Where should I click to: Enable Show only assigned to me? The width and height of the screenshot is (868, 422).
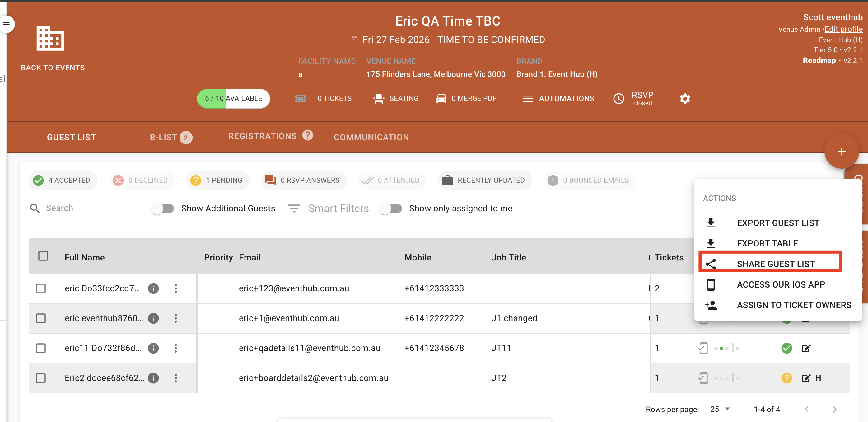[390, 208]
